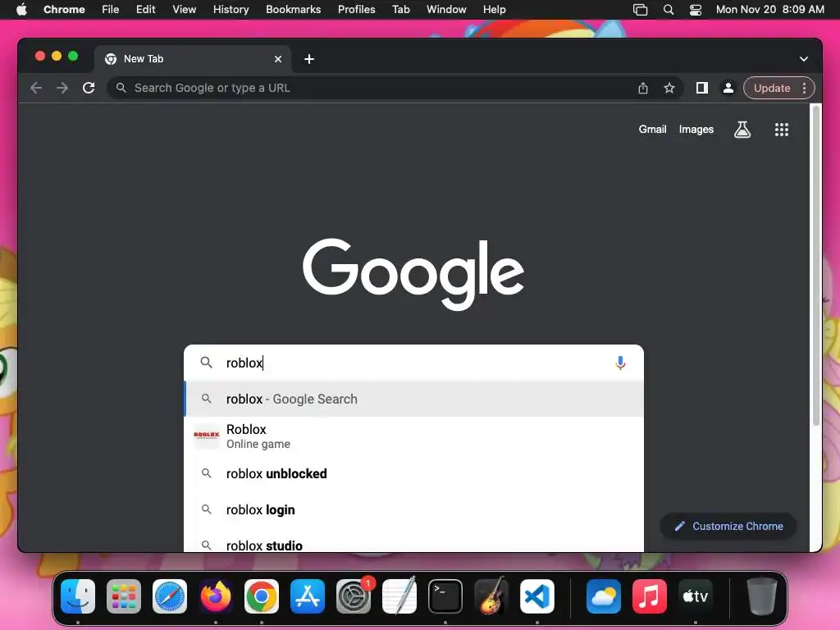840x630 pixels.
Task: Open the Gmail link
Action: [x=652, y=129]
